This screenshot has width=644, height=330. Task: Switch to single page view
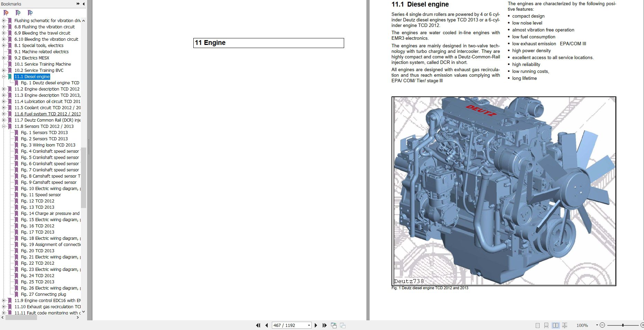(x=537, y=325)
